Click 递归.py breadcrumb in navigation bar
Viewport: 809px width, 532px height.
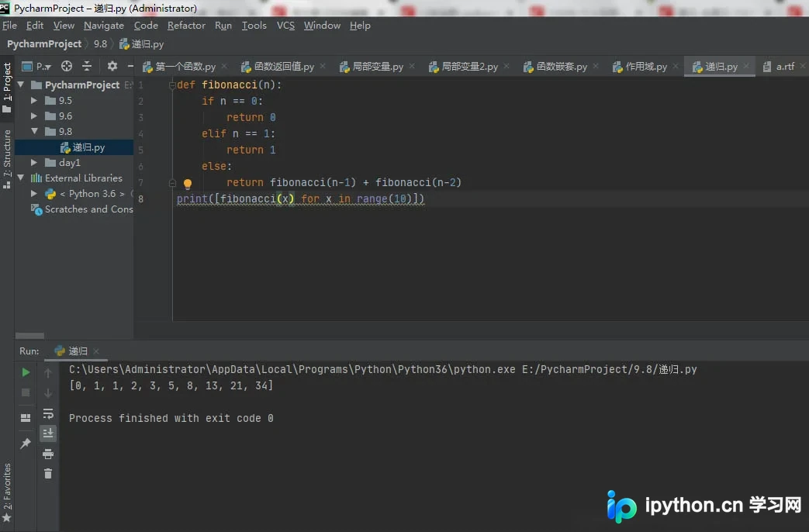tap(142, 44)
